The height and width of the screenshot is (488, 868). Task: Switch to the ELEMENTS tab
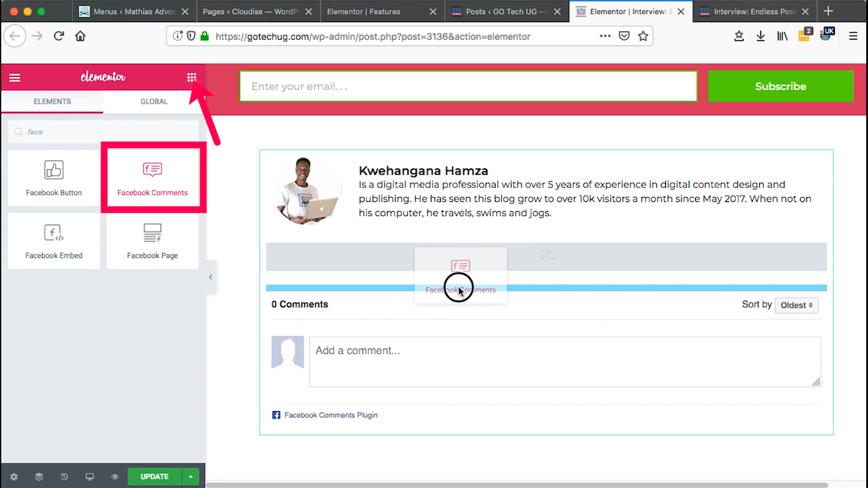[52, 102]
